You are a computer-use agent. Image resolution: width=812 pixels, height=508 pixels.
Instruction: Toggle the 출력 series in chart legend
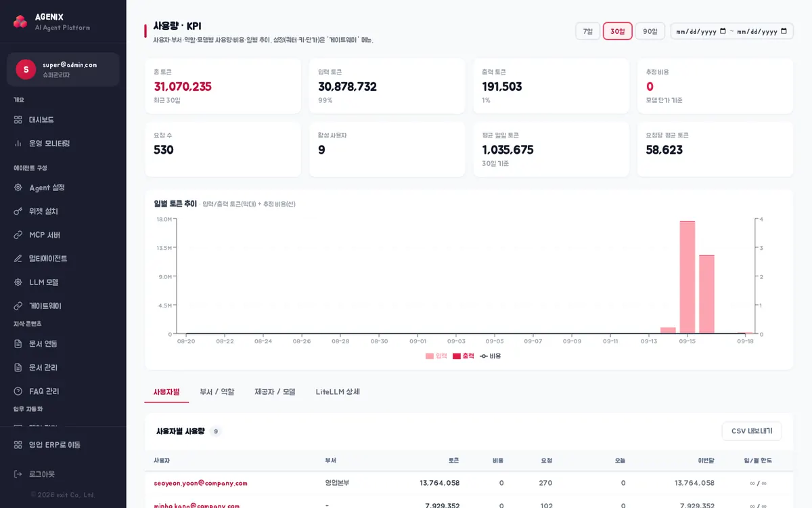click(x=464, y=356)
